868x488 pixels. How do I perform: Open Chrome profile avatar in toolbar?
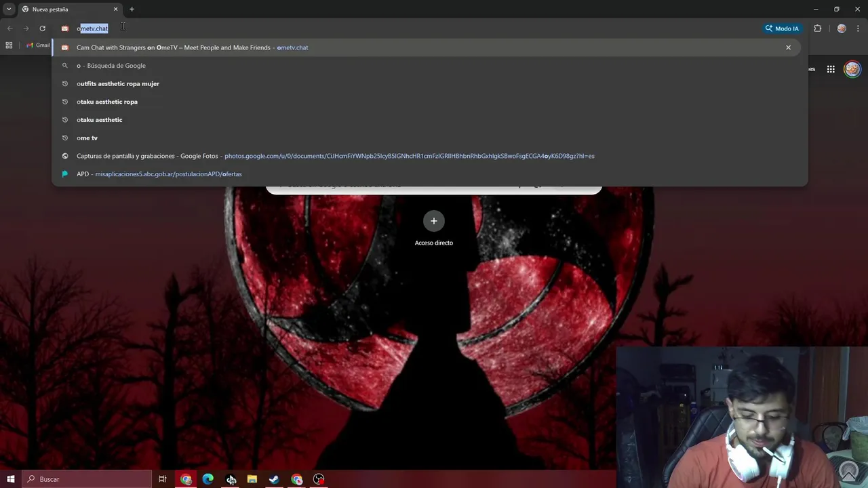pos(842,28)
